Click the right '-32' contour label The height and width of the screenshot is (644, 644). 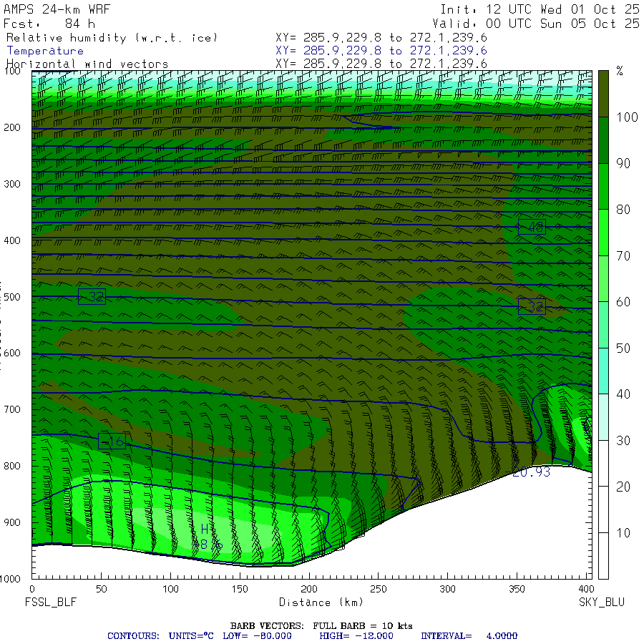tap(532, 306)
